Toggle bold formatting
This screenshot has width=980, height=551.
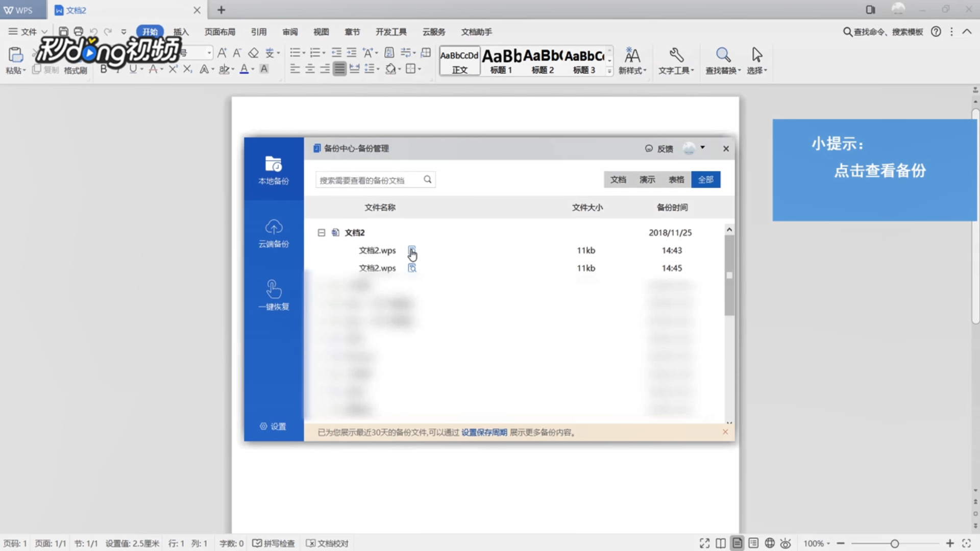[x=104, y=69]
